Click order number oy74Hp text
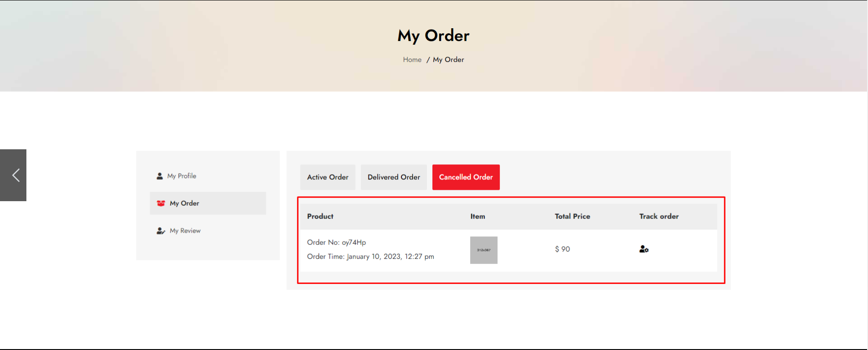This screenshot has width=868, height=350. [336, 243]
